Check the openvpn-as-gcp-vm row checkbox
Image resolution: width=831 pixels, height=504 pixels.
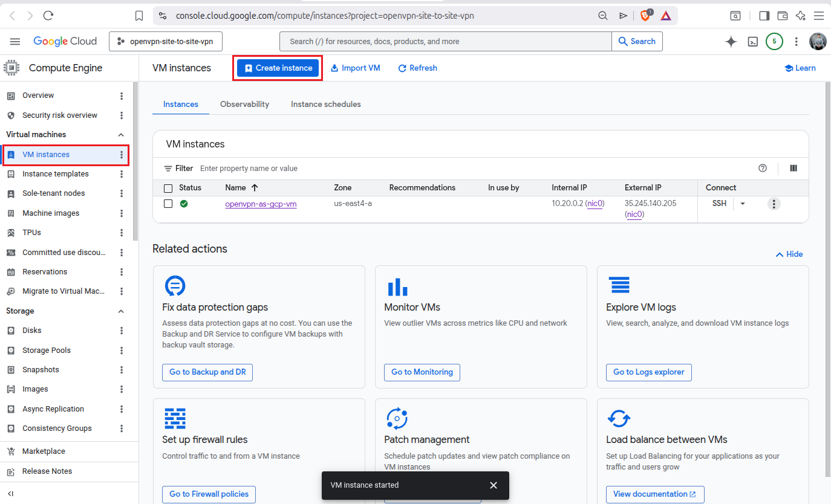tap(168, 204)
